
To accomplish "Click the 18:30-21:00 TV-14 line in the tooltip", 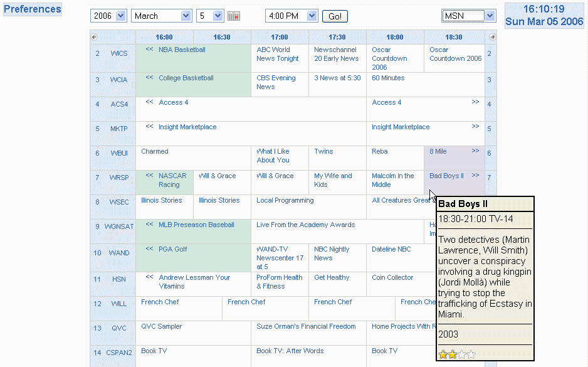I will [x=476, y=219].
